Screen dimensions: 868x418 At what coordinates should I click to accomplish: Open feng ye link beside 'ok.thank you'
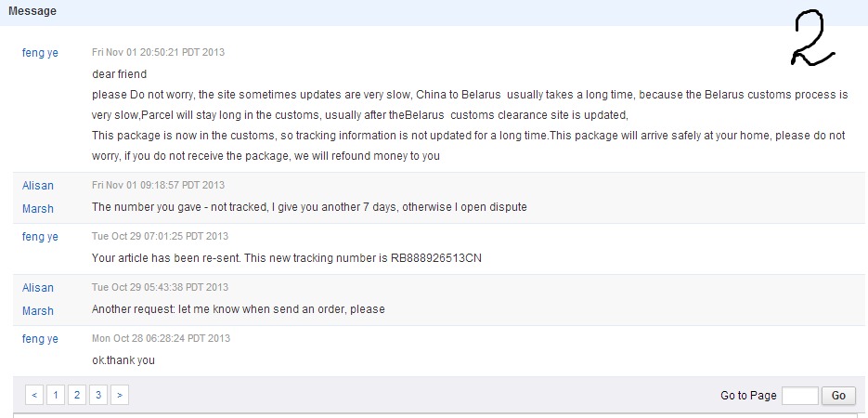point(40,339)
